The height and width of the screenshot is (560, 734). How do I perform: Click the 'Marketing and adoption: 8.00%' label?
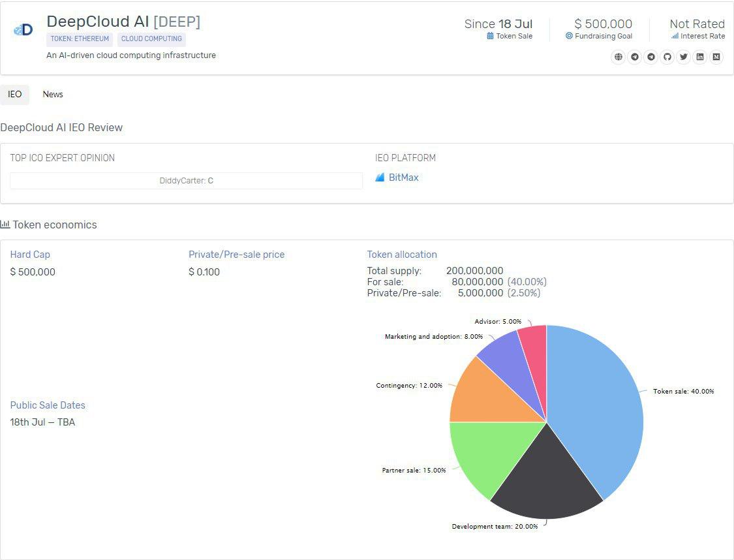[x=434, y=337]
